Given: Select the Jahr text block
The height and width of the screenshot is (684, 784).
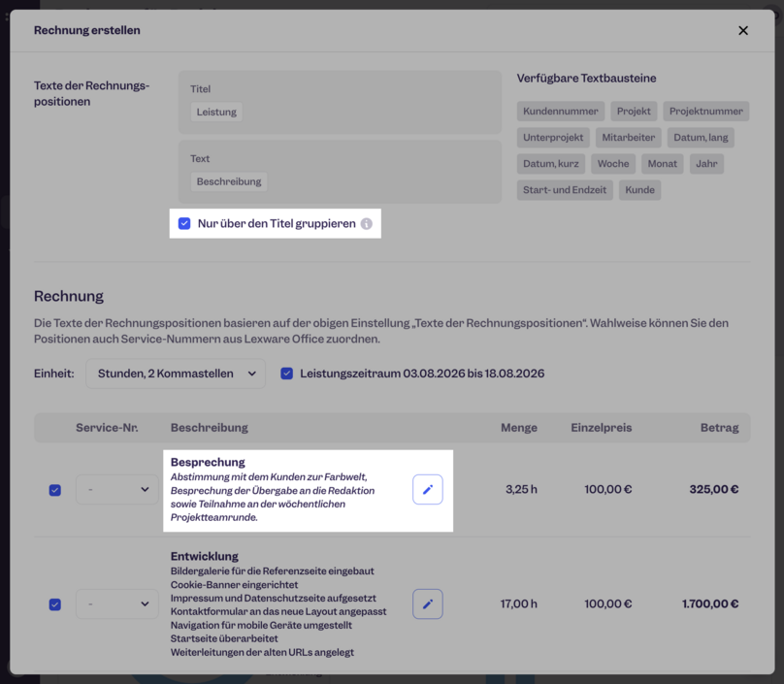Looking at the screenshot, I should pyautogui.click(x=706, y=164).
